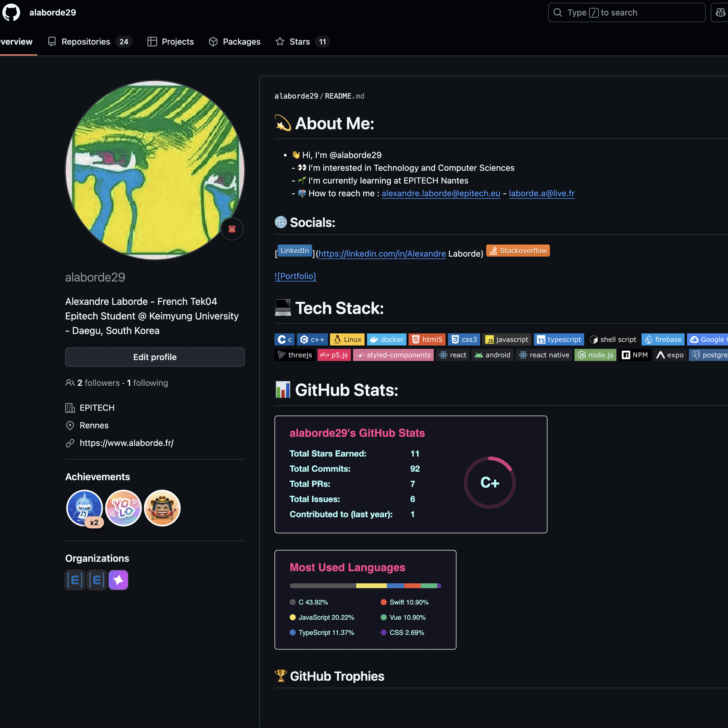Open the YOLO achievement badge
Image resolution: width=728 pixels, height=728 pixels.
pyautogui.click(x=123, y=508)
